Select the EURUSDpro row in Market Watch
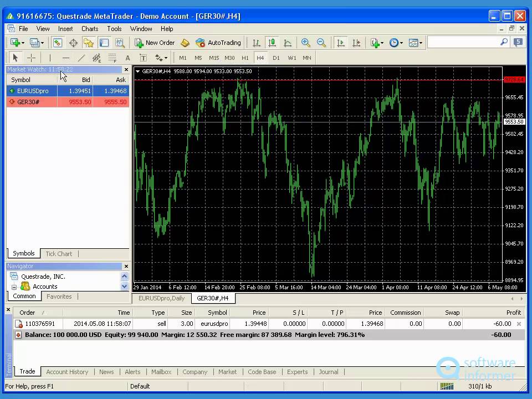532x399 pixels. point(68,91)
